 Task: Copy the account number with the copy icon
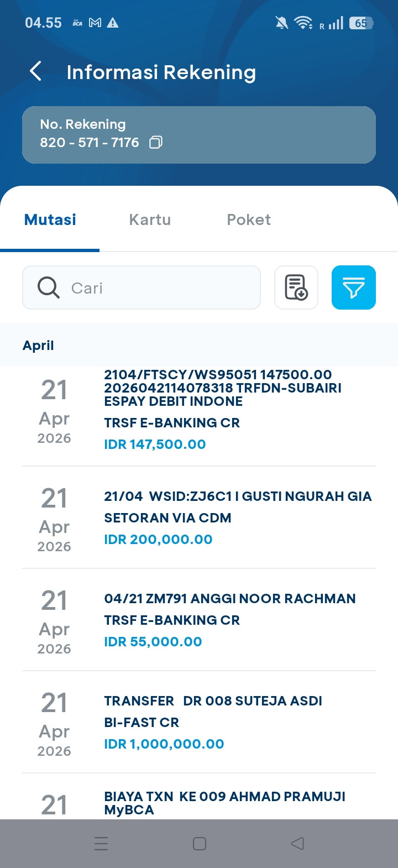156,143
